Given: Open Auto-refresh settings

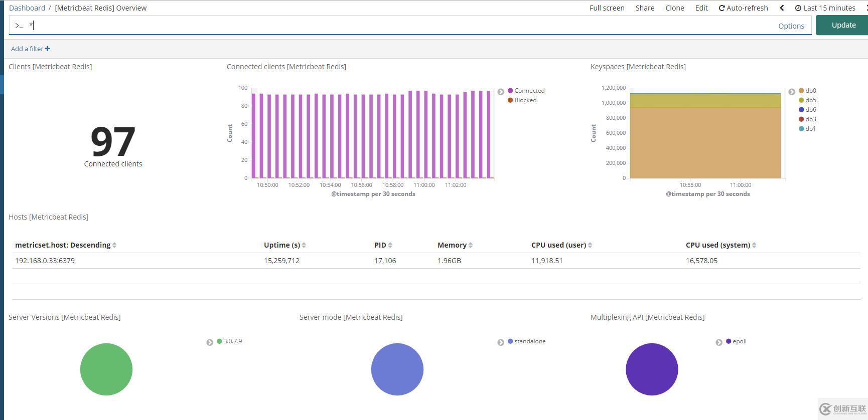Looking at the screenshot, I should coord(743,8).
